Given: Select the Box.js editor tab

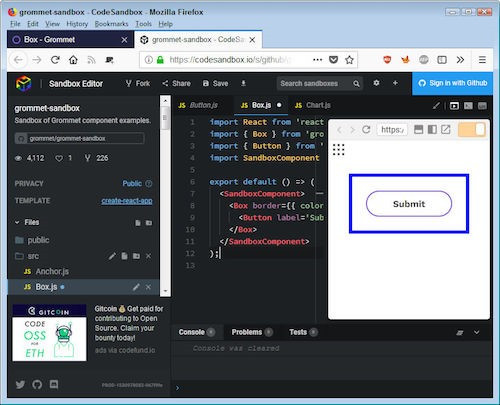Looking at the screenshot, I should (x=261, y=105).
